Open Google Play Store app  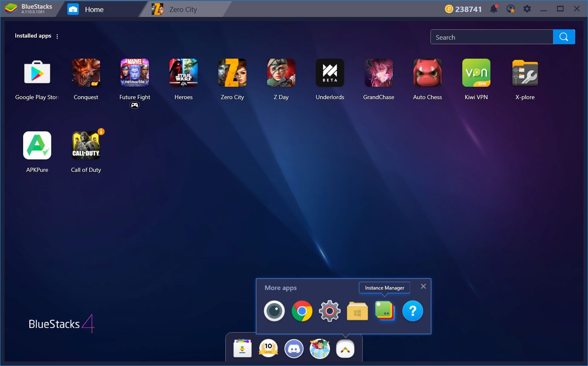[x=37, y=73]
